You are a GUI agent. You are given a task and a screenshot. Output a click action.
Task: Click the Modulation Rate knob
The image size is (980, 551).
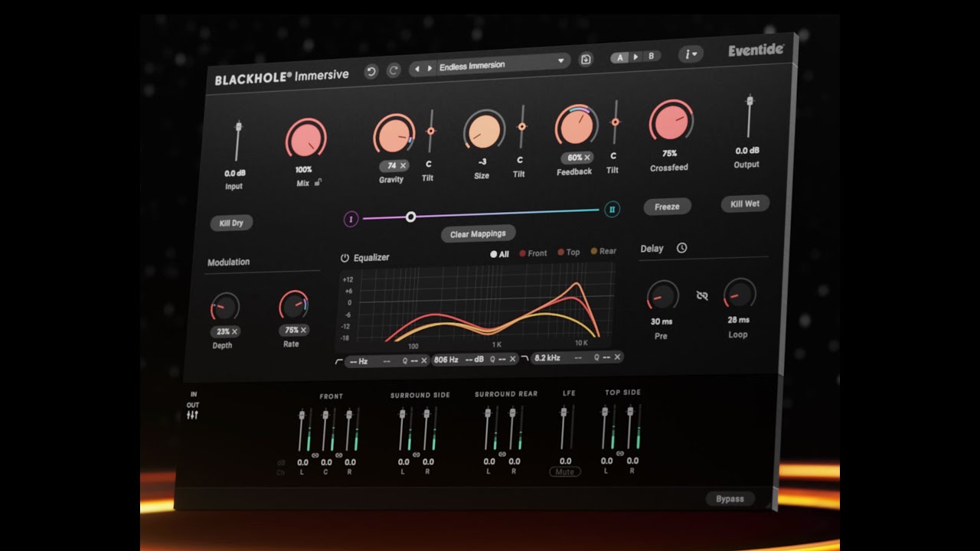[293, 305]
